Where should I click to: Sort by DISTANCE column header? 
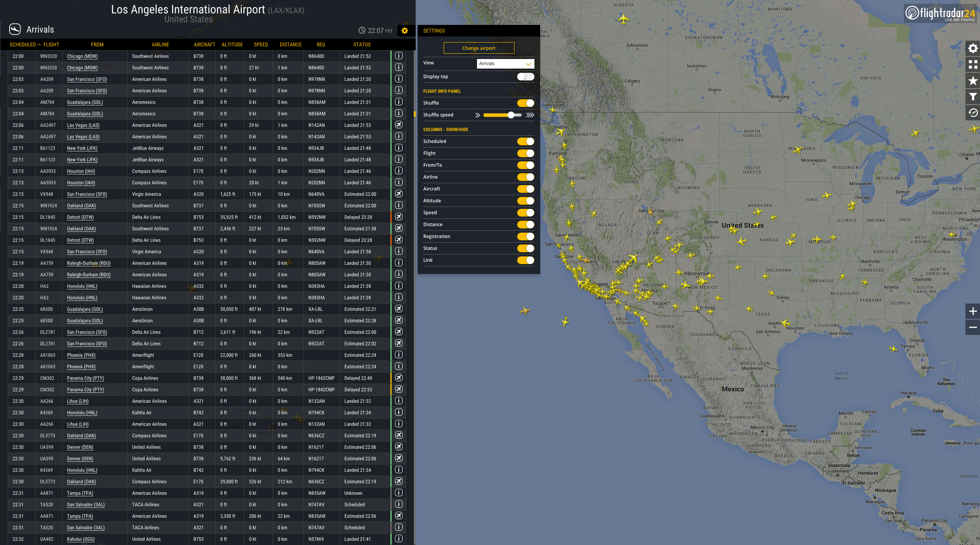pyautogui.click(x=290, y=45)
